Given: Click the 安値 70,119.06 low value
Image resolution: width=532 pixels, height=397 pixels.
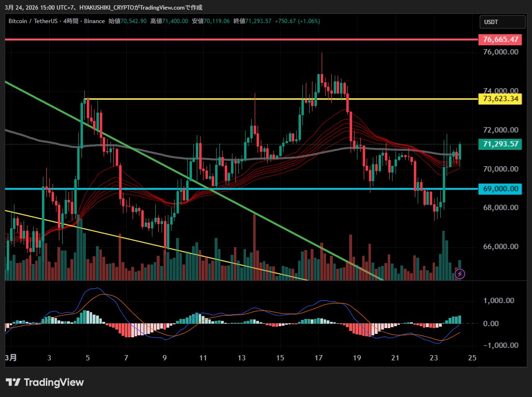Looking at the screenshot, I should click(x=211, y=21).
